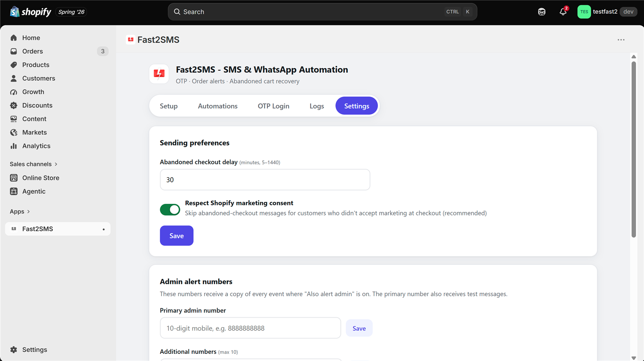
Task: Save the primary admin number
Action: pos(359,328)
